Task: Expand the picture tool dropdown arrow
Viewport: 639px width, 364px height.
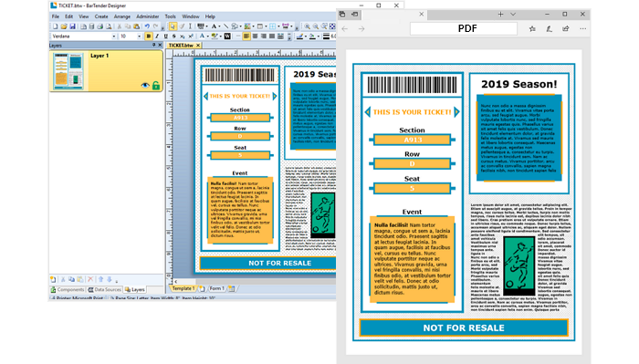Action: pyautogui.click(x=253, y=26)
